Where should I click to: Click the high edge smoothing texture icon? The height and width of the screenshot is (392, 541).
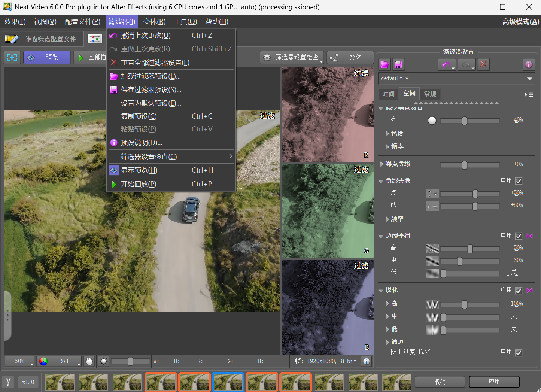pyautogui.click(x=432, y=249)
